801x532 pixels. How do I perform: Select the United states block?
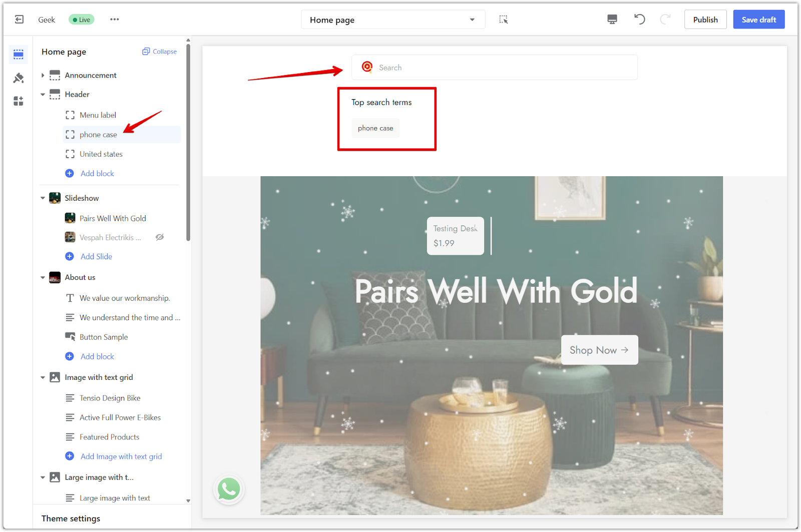(x=101, y=154)
